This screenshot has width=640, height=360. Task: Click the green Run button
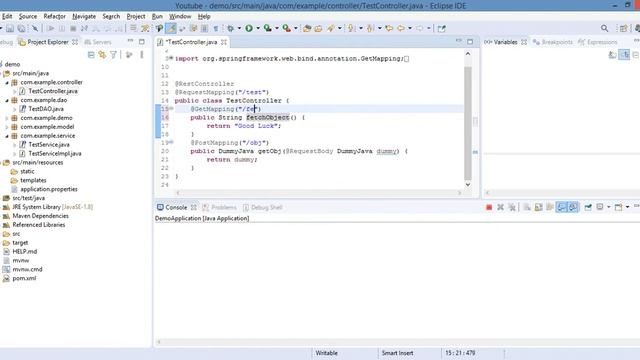(249, 29)
